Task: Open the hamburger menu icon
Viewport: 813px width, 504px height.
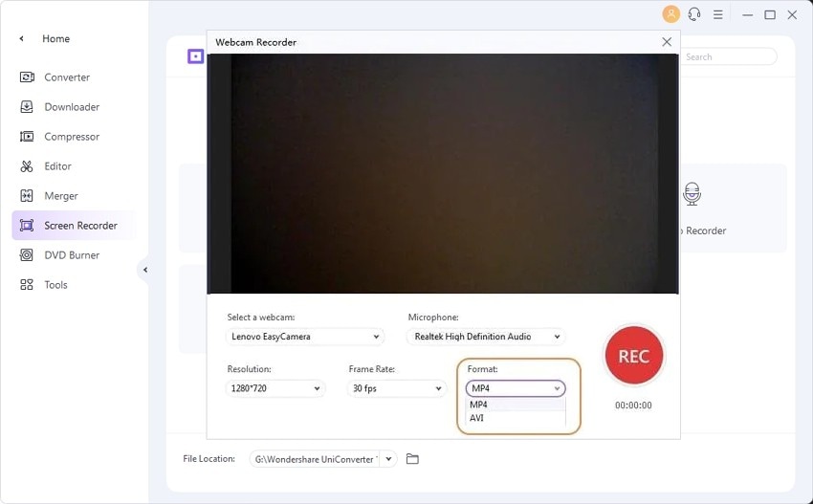Action: (x=718, y=14)
